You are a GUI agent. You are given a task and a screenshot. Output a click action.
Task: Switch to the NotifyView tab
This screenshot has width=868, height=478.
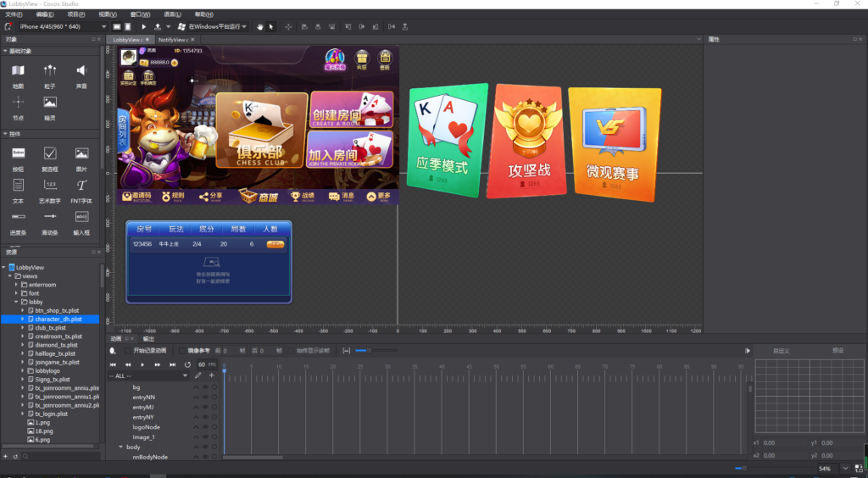click(175, 40)
